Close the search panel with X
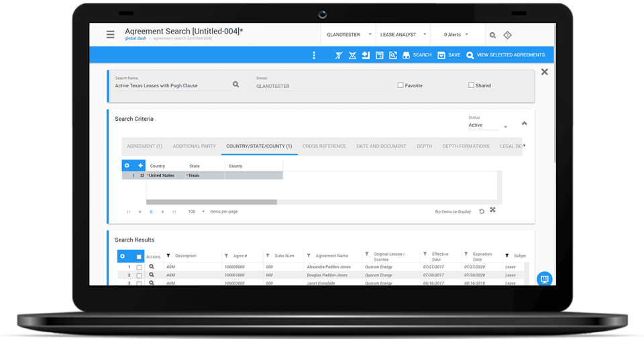Viewport: 644px width, 339px height. [x=545, y=72]
